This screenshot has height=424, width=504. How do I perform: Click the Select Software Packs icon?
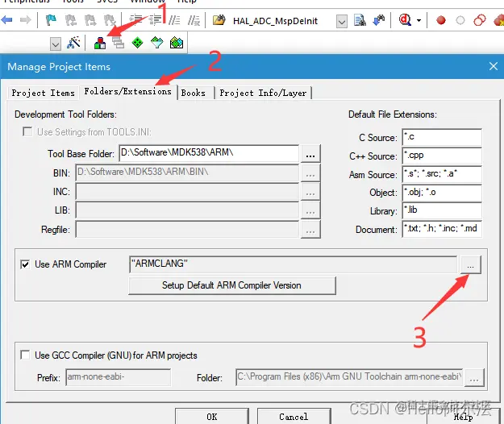point(157,43)
